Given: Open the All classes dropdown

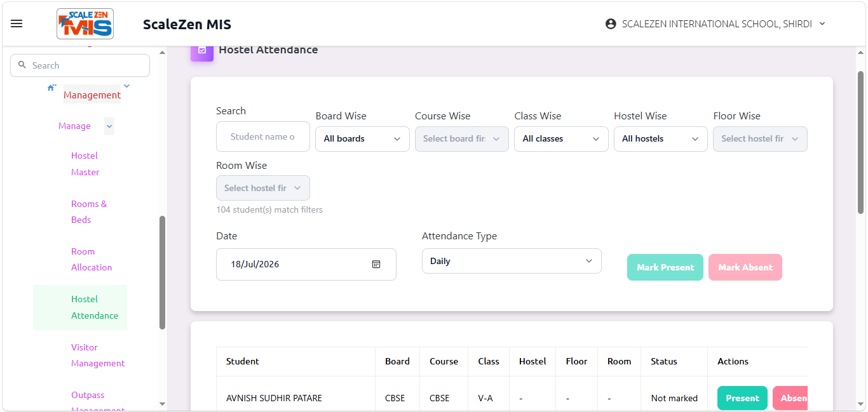Looking at the screenshot, I should click(x=561, y=139).
